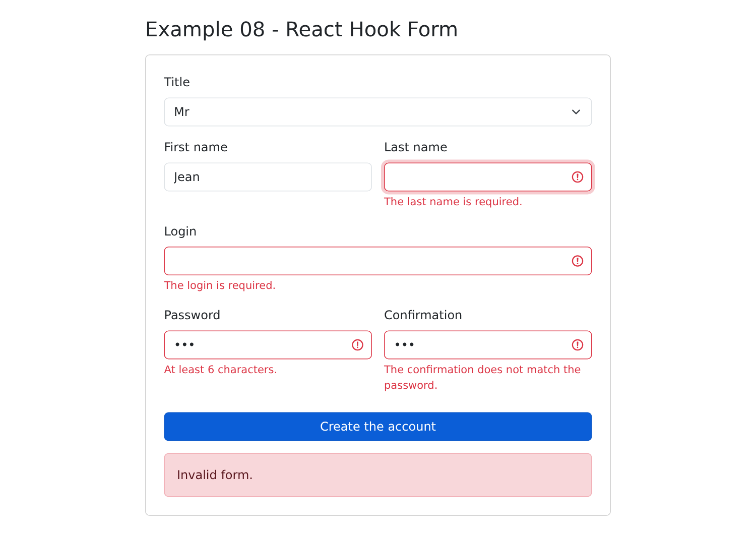Screen dimensions: 756x534
Task: Select the empty Login input field
Action: pos(378,261)
